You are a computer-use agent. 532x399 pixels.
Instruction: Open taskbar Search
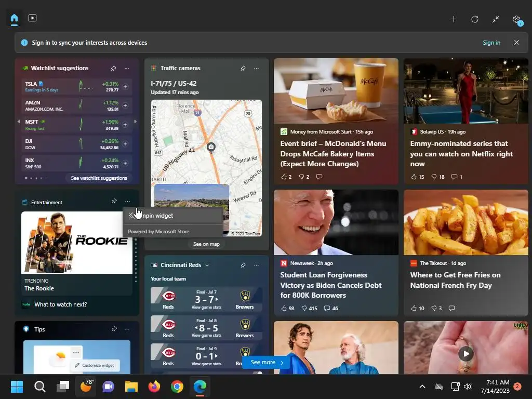pyautogui.click(x=39, y=387)
